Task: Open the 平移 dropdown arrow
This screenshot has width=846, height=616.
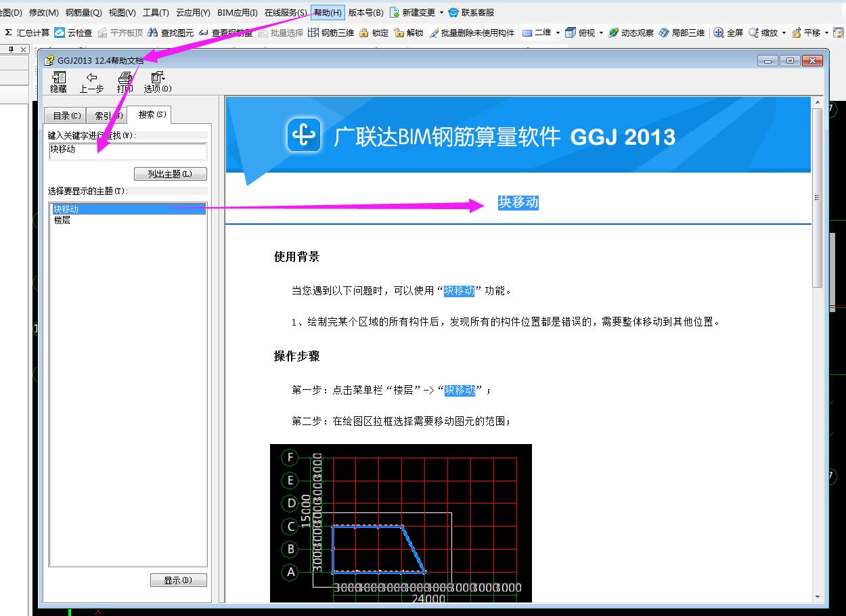Action: click(826, 32)
